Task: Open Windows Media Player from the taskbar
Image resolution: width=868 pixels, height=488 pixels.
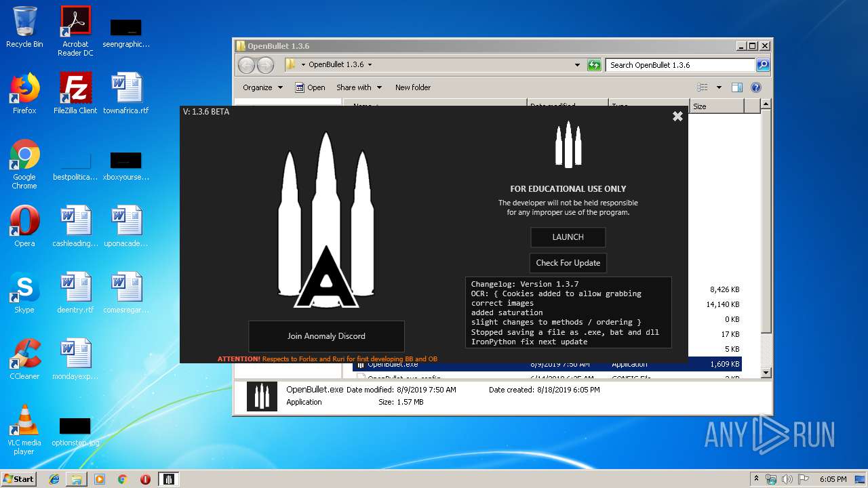Action: (100, 479)
